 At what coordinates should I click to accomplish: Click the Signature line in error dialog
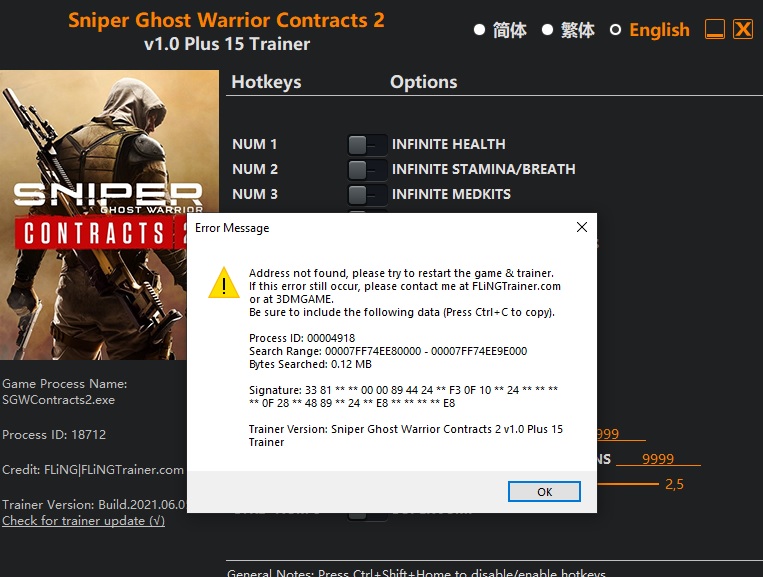tap(403, 397)
